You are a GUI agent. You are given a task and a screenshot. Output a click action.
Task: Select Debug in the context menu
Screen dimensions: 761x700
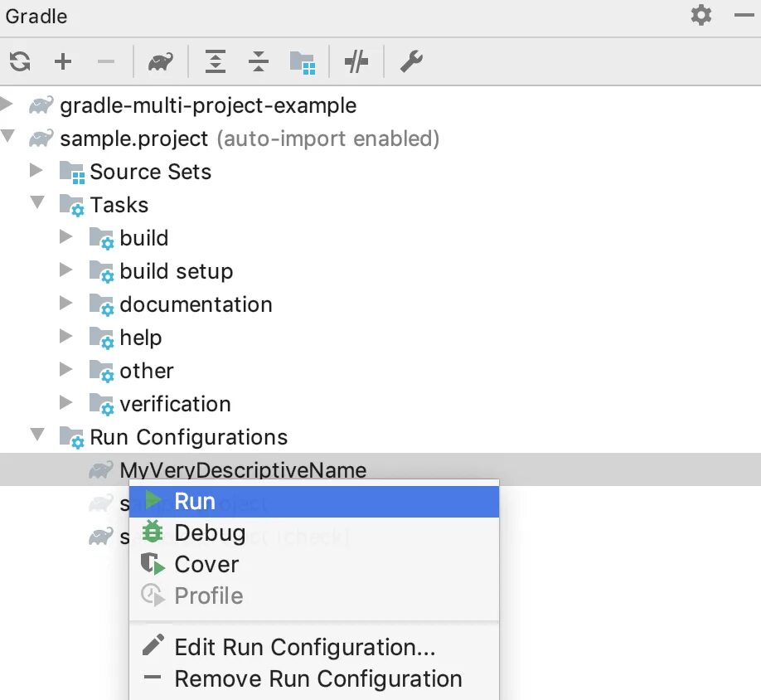(209, 533)
